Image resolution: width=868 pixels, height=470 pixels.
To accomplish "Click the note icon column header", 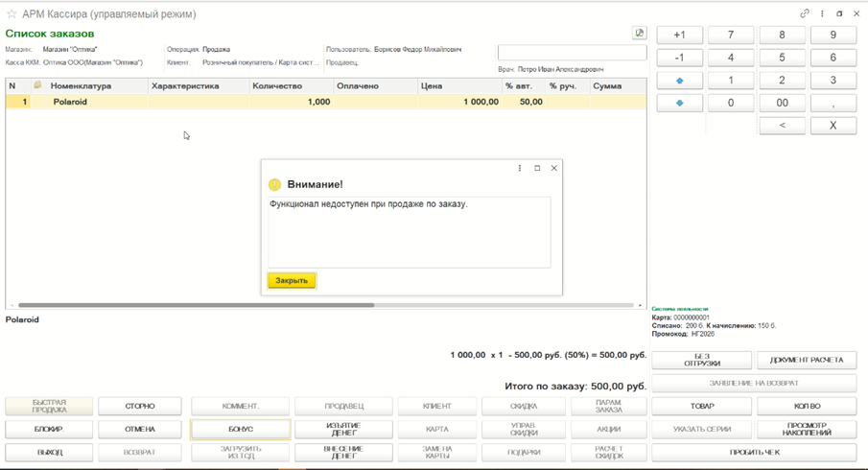I will click(37, 85).
